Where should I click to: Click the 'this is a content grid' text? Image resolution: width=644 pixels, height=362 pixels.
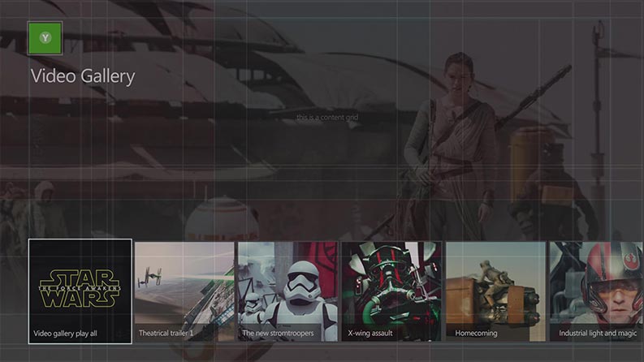tap(326, 118)
